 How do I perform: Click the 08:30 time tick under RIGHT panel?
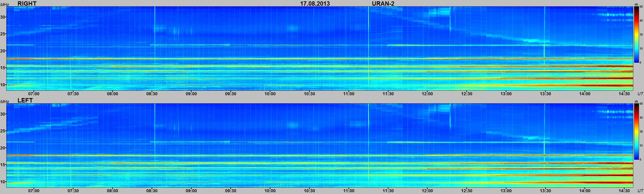152,94
